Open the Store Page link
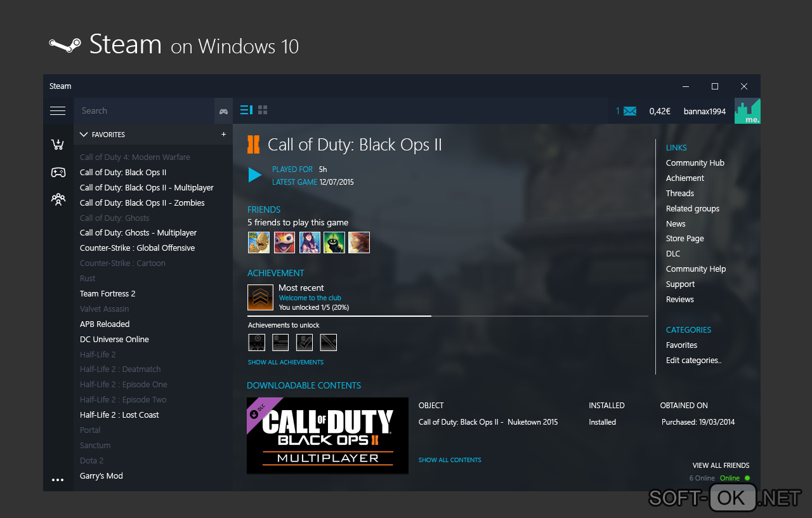 (685, 239)
